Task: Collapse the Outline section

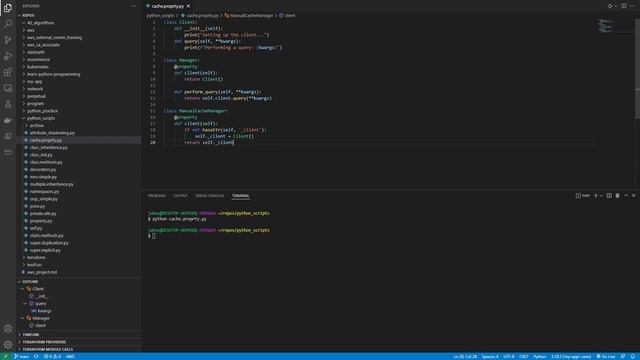Action: click(x=79, y=282)
